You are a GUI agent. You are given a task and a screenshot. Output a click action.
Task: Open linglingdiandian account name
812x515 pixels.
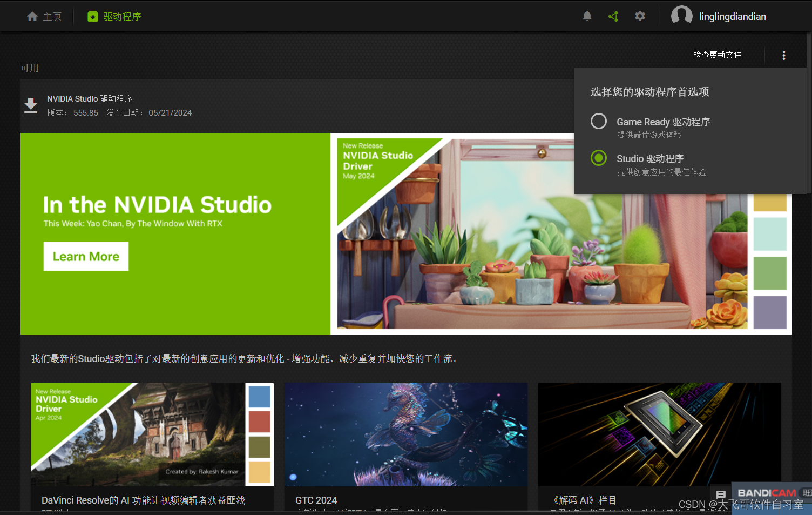(x=733, y=17)
